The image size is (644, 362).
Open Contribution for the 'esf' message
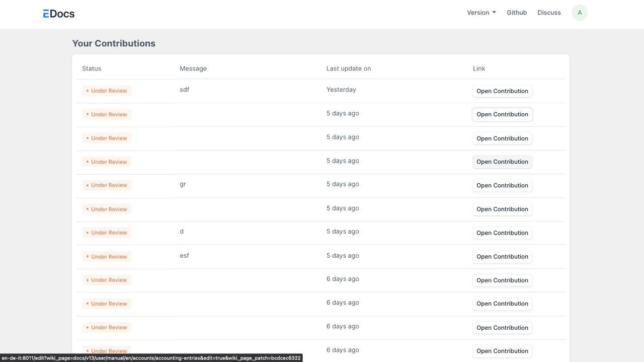(502, 256)
